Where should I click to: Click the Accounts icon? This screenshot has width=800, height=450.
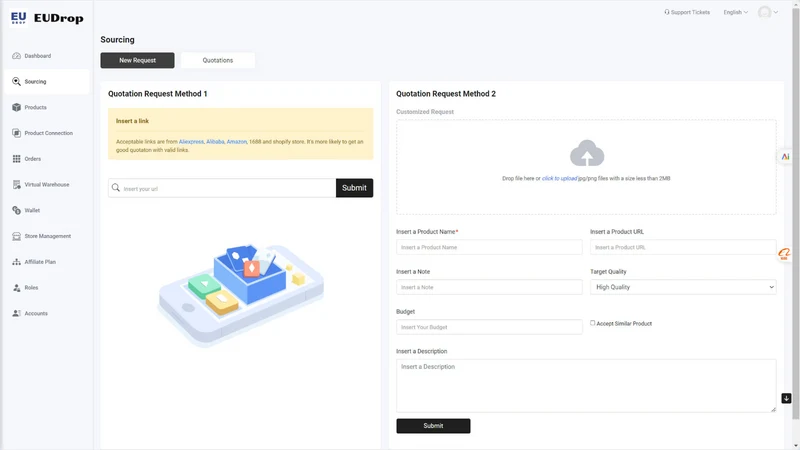tap(16, 313)
